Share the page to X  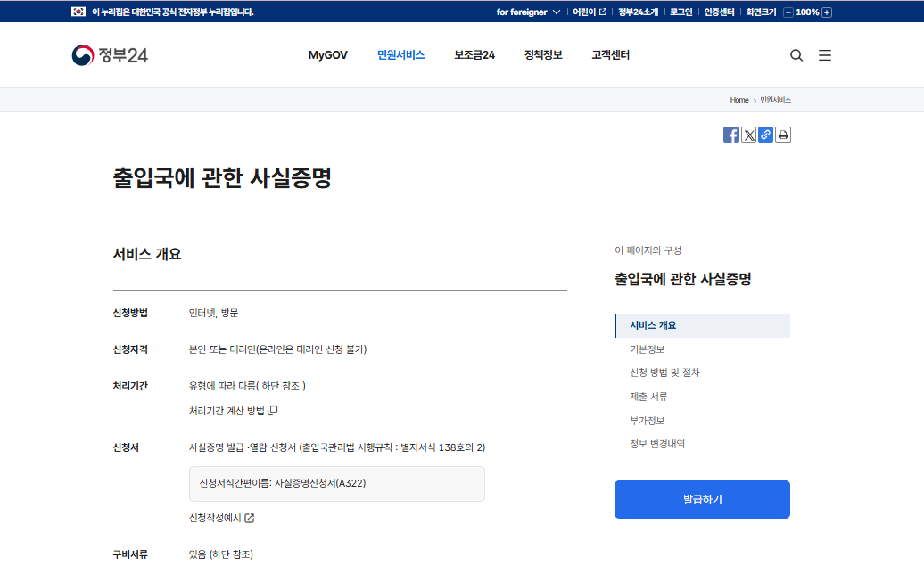pyautogui.click(x=748, y=135)
